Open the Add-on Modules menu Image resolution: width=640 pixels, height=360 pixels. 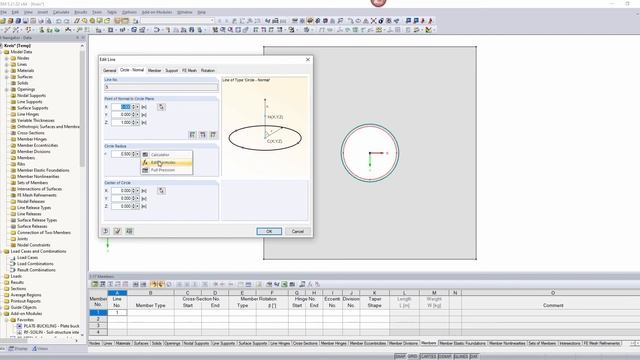(157, 12)
